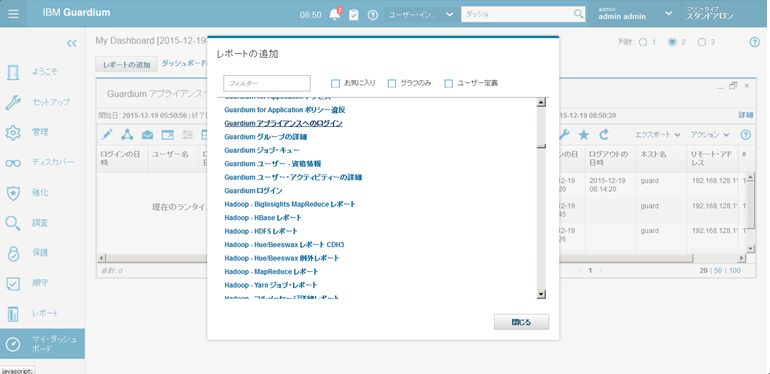
Task: Open the hamburger navigation menu
Action: tap(13, 14)
